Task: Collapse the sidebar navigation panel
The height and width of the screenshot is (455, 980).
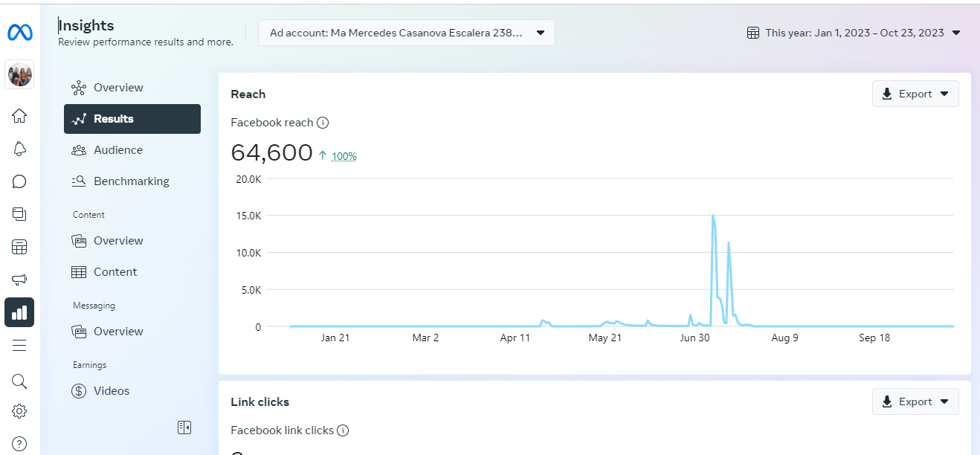Action: pyautogui.click(x=184, y=427)
